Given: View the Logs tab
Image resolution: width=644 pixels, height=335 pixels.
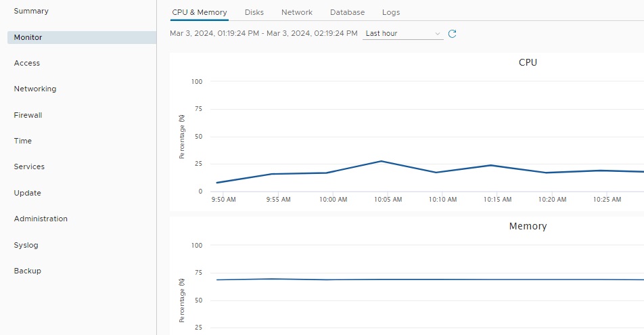Looking at the screenshot, I should point(391,12).
